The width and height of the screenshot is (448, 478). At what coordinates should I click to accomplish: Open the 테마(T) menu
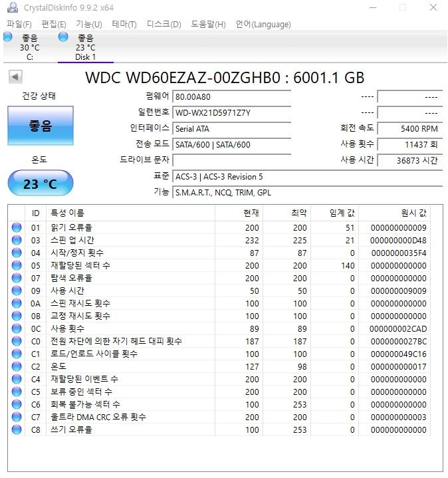coord(124,24)
